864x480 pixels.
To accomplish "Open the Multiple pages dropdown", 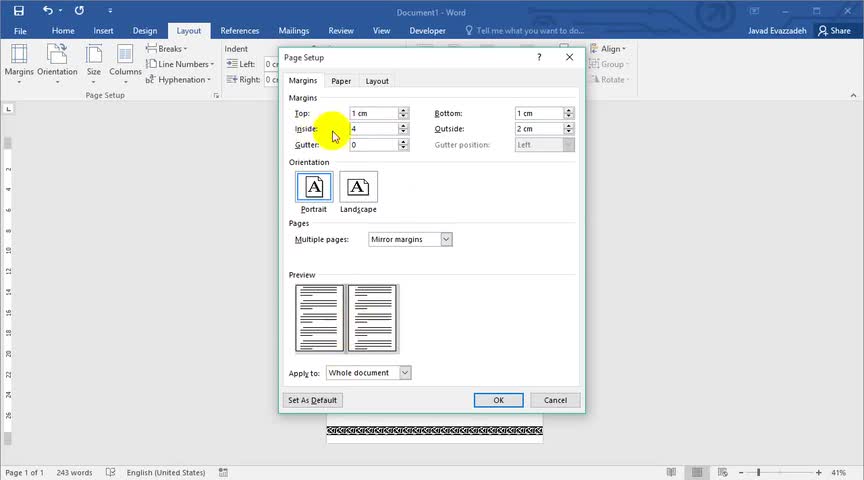I will pyautogui.click(x=410, y=239).
